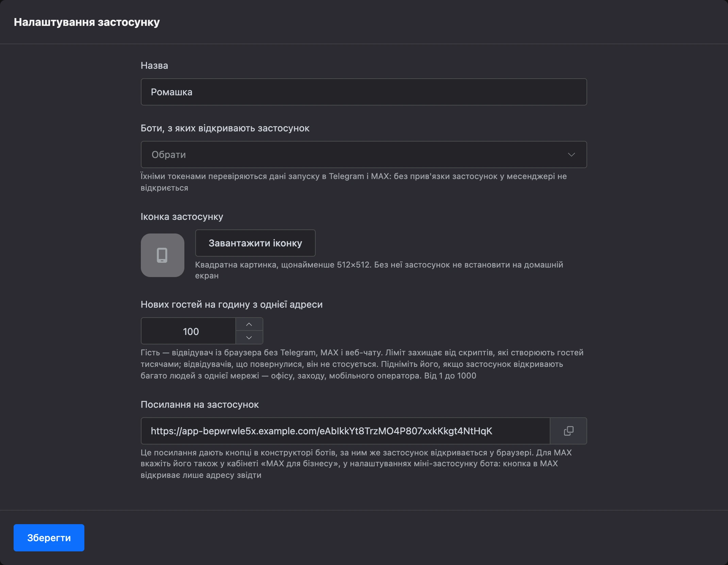This screenshot has height=565, width=728.
Task: Click the "Іконка застосунку" label
Action: tap(182, 217)
